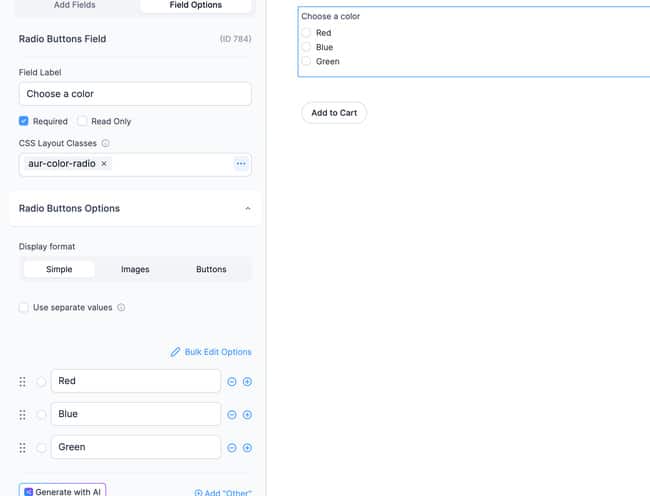Viewport: 650px width, 496px height.
Task: Set Blue as default option radio
Action: 41,415
